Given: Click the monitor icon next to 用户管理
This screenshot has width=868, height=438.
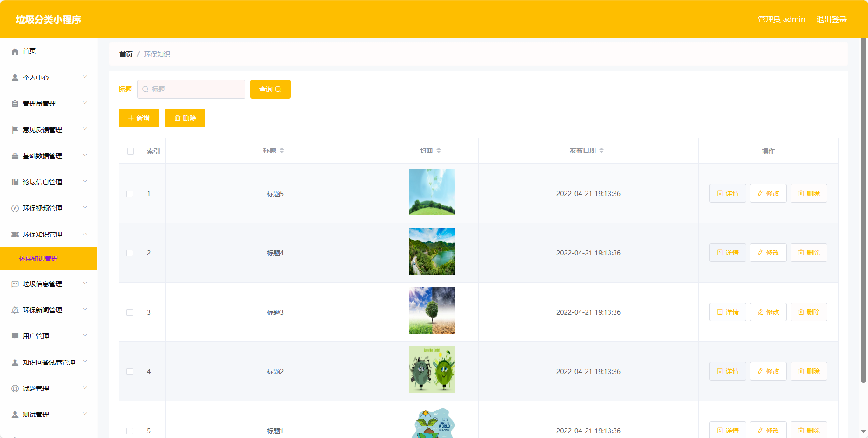Looking at the screenshot, I should click(x=15, y=336).
